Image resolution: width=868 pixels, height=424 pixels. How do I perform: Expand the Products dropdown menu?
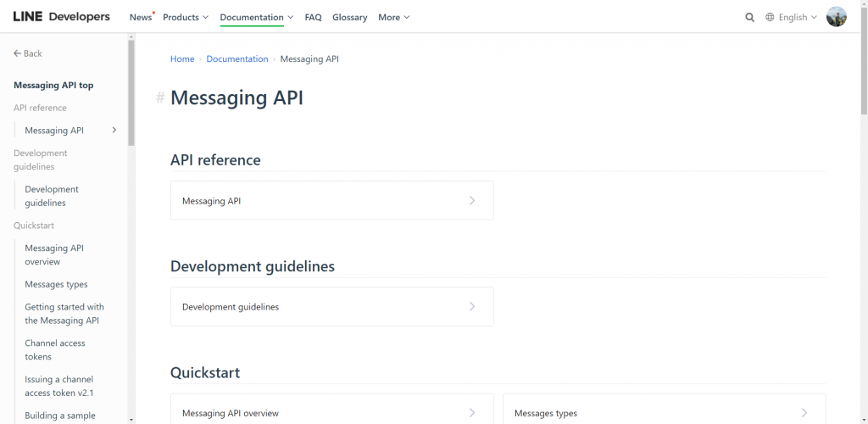(x=185, y=17)
